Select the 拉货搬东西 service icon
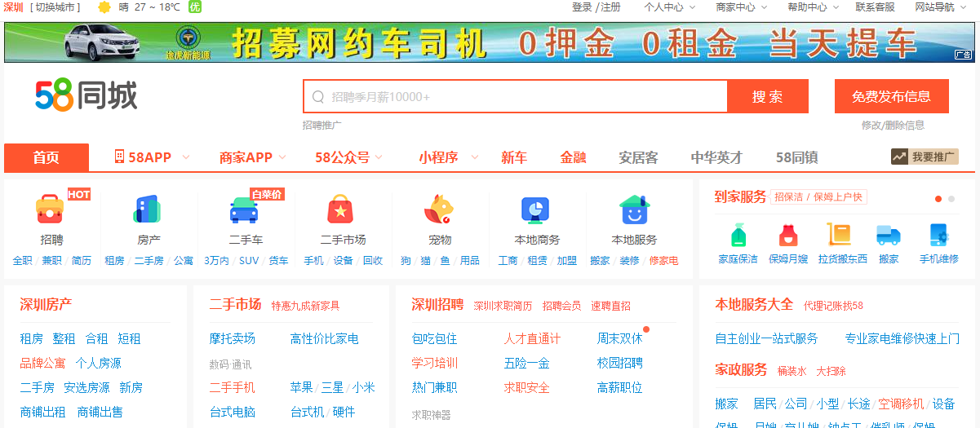Screen dimensions: 980x428 (x=839, y=235)
